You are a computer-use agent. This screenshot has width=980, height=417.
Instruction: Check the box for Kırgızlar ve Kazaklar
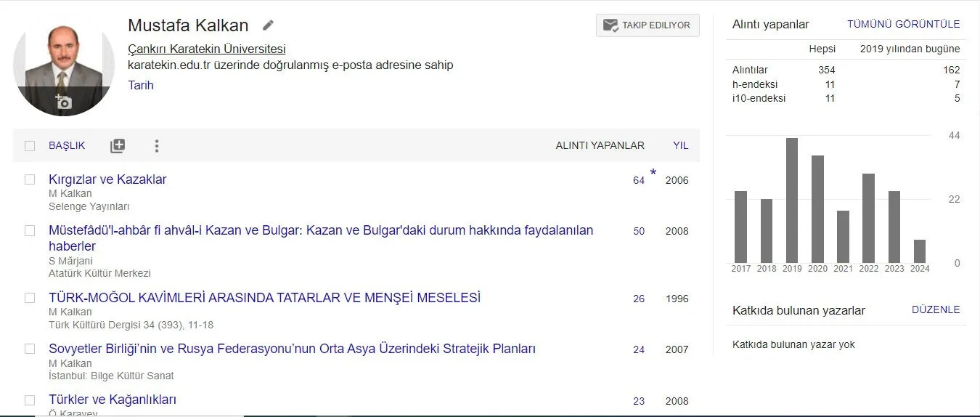(30, 179)
